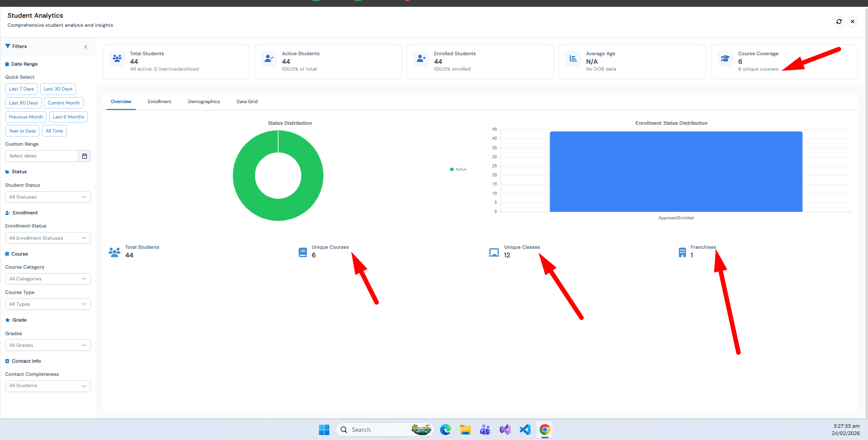Select Year to Date quick filter
The width and height of the screenshot is (868, 440).
click(x=22, y=131)
